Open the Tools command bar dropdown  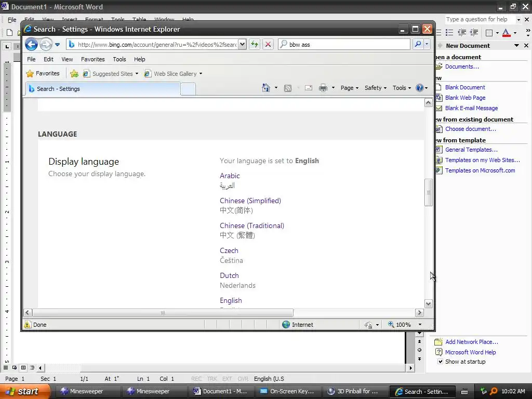[402, 88]
